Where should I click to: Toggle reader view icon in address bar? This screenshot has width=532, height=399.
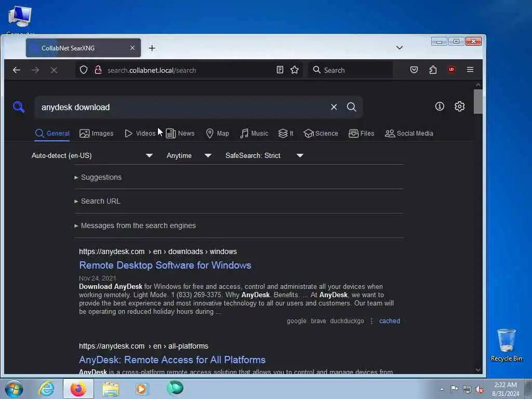tap(280, 70)
